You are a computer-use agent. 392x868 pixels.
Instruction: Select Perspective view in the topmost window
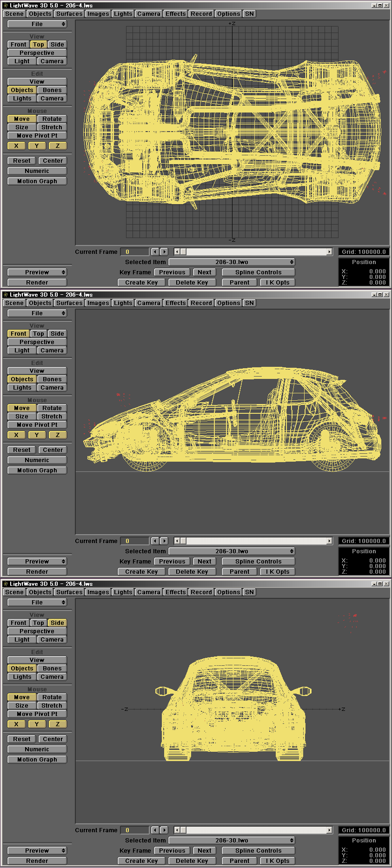(37, 53)
